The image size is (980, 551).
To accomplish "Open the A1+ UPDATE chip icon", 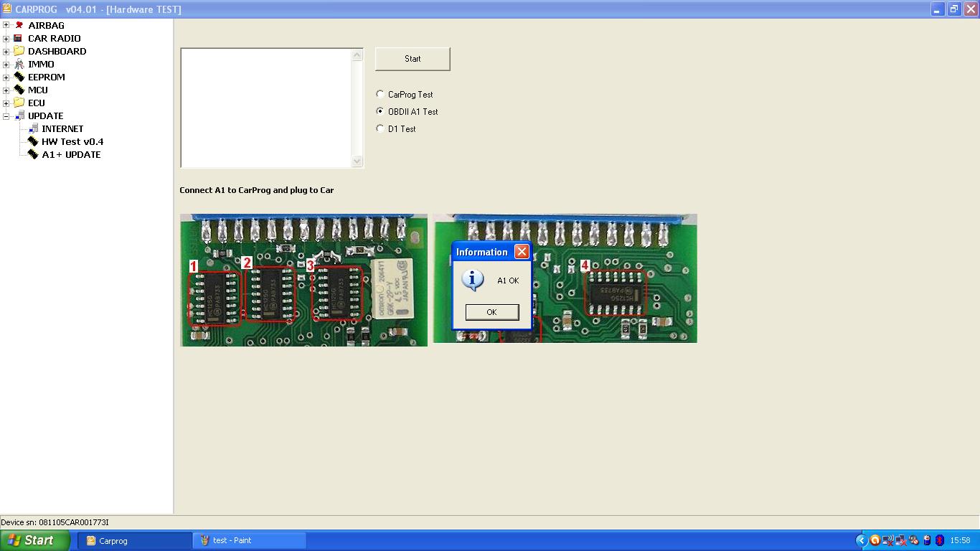I will point(33,154).
